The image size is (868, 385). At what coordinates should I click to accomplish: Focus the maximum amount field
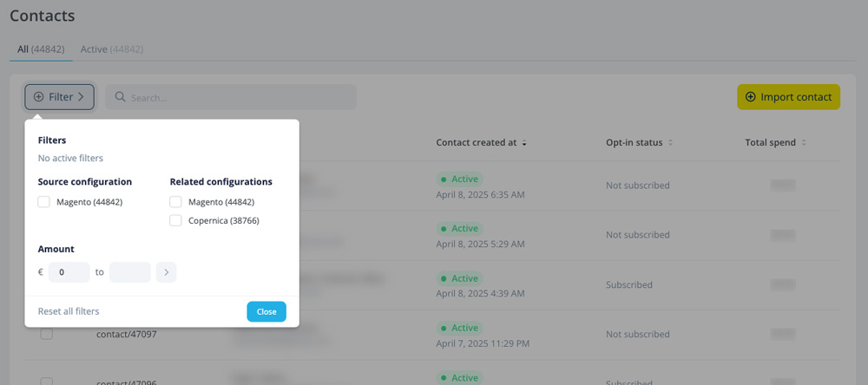tap(130, 272)
